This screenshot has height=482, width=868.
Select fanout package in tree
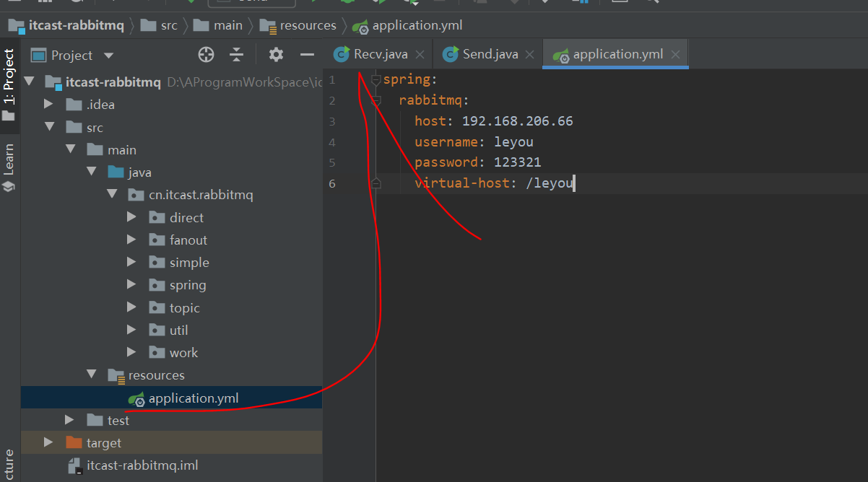[188, 240]
